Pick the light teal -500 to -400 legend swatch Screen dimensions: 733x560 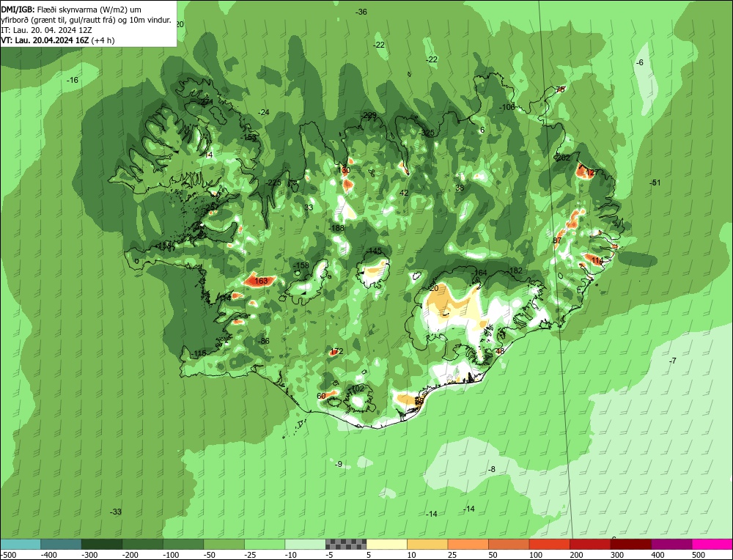tap(20, 544)
